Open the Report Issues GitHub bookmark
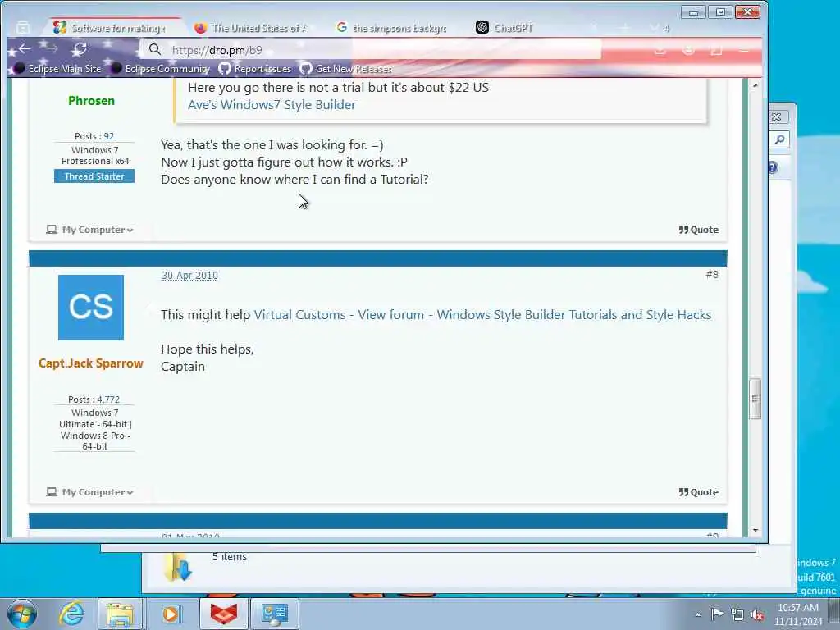840x630 pixels. [x=256, y=69]
